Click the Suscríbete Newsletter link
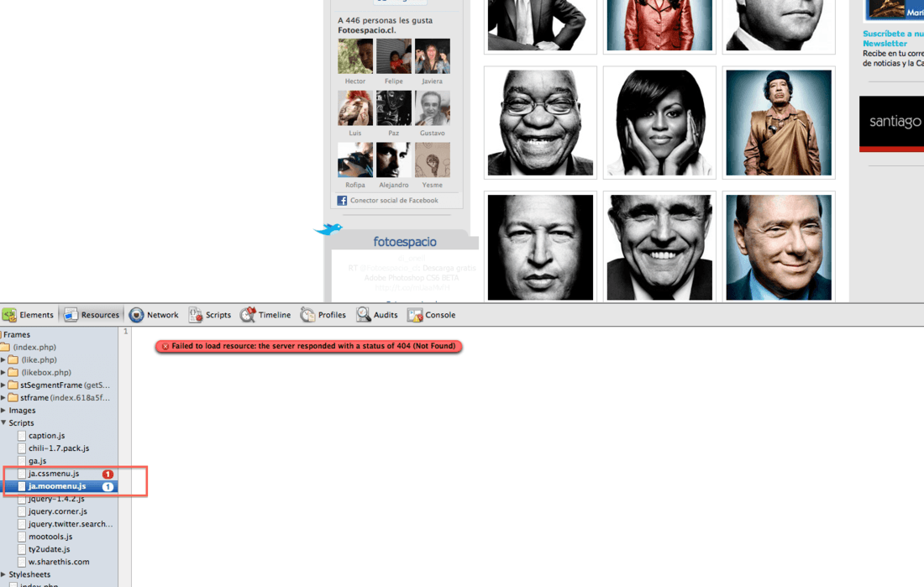The height and width of the screenshot is (587, 924). point(893,39)
